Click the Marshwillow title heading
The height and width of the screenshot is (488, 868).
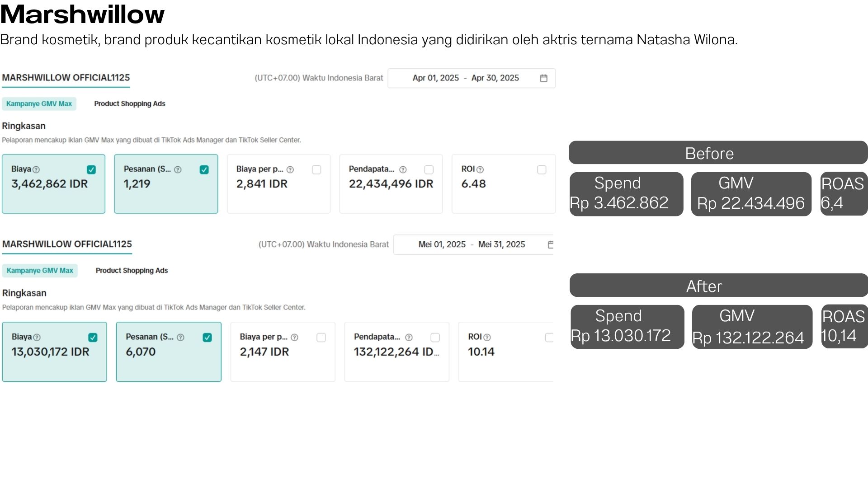tap(82, 14)
